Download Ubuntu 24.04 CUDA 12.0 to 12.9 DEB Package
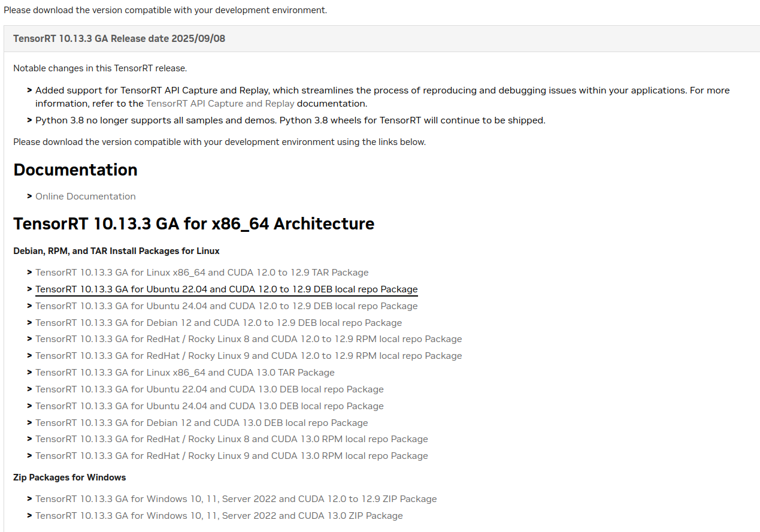This screenshot has width=760, height=532. (x=226, y=306)
